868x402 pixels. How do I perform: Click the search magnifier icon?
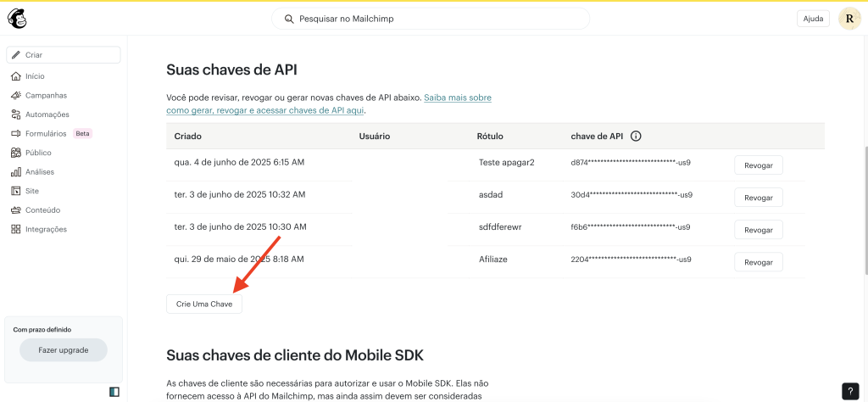pyautogui.click(x=288, y=19)
